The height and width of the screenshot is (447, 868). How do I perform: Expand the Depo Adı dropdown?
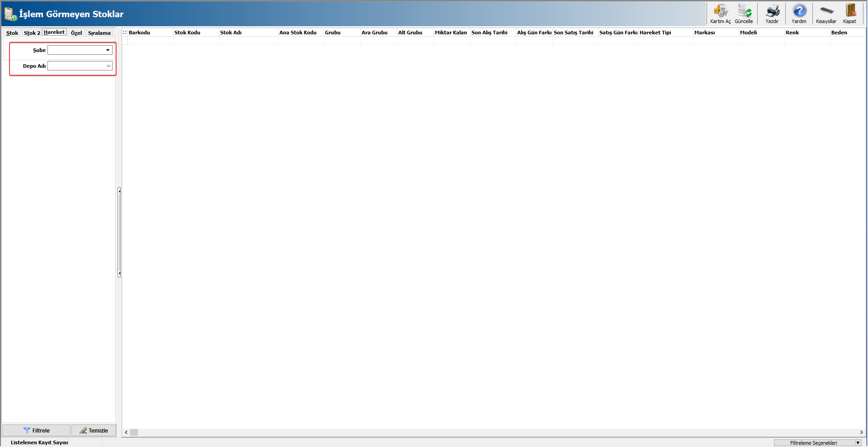pyautogui.click(x=108, y=66)
